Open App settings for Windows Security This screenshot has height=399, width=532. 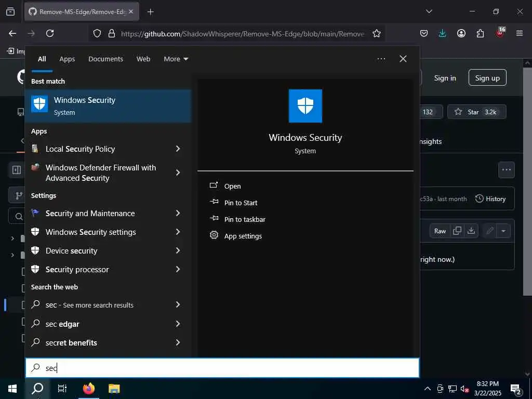(x=243, y=236)
